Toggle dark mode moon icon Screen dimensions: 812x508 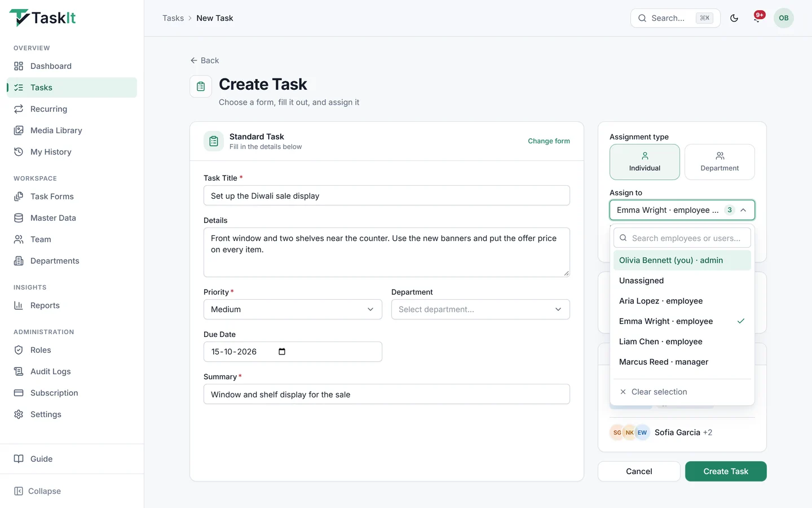pos(734,18)
